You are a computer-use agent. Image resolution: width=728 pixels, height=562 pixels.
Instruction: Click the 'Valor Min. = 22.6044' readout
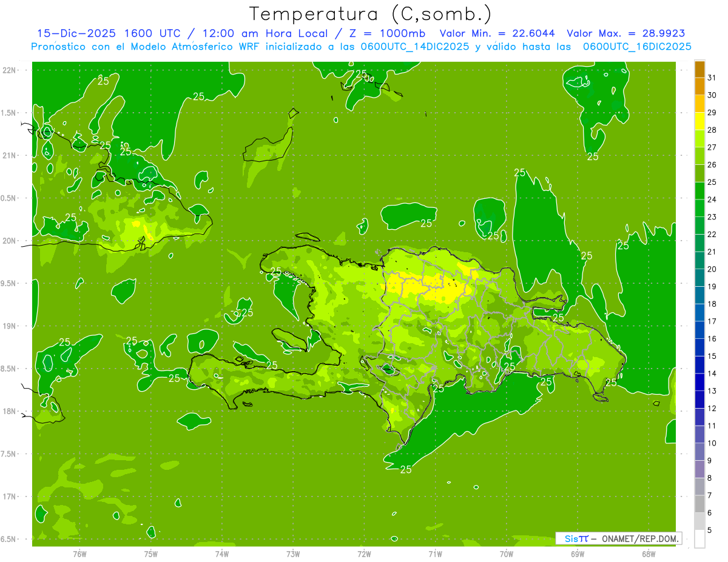[497, 33]
